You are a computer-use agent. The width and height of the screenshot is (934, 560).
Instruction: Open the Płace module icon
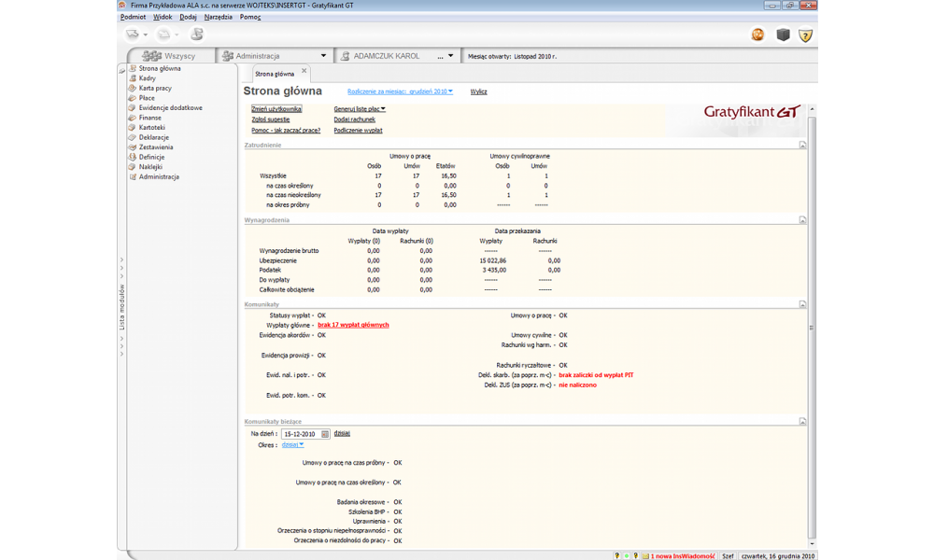(x=133, y=98)
